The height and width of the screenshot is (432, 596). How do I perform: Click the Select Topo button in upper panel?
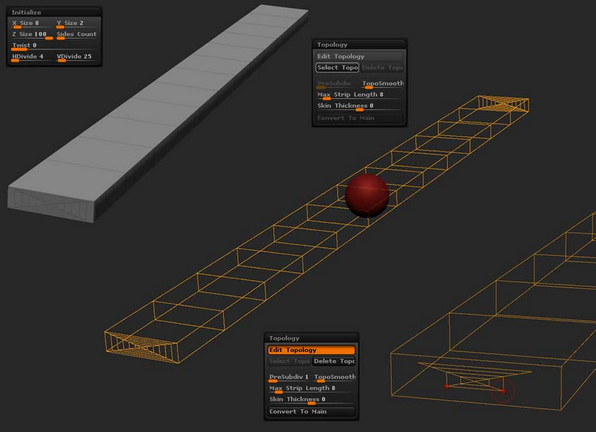(337, 68)
